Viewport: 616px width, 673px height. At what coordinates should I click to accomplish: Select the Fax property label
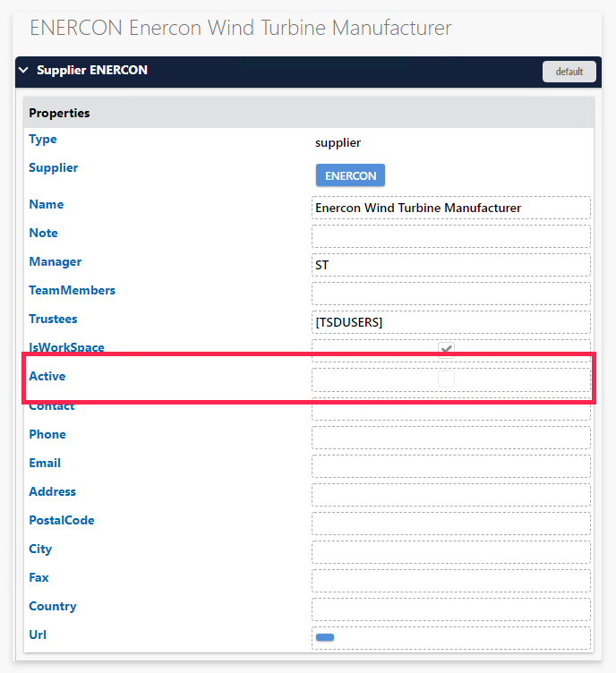(x=38, y=578)
